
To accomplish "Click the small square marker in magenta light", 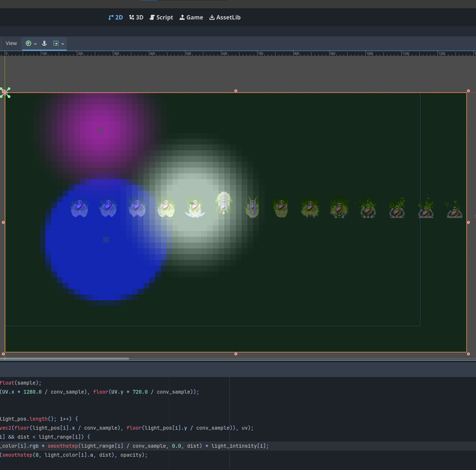I will click(x=100, y=130).
